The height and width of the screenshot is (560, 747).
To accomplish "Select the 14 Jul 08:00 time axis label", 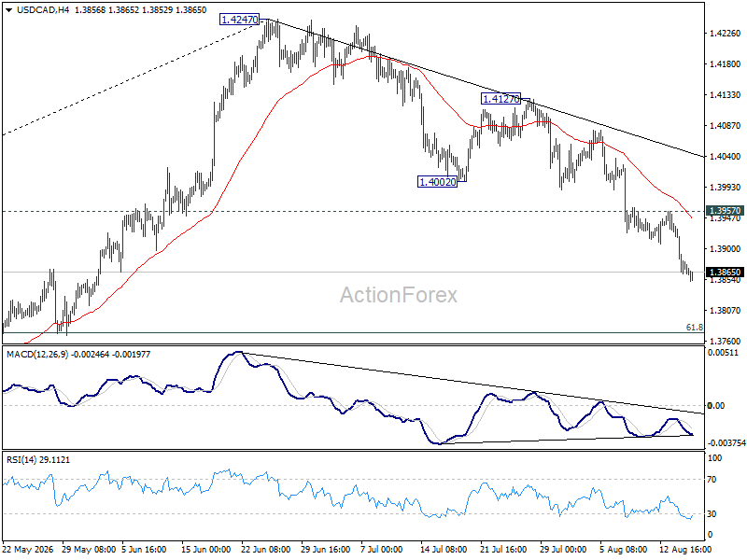I will (443, 550).
